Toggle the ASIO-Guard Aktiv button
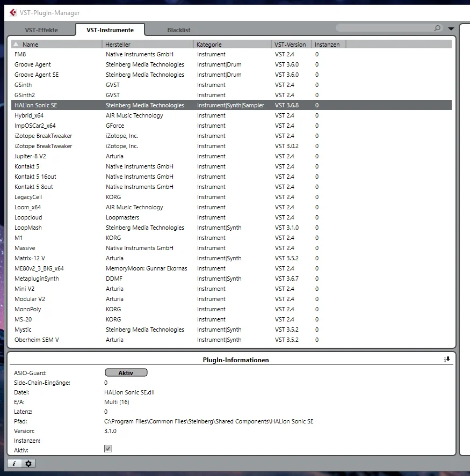Screen dimensions: 470x476 pyautogui.click(x=126, y=372)
